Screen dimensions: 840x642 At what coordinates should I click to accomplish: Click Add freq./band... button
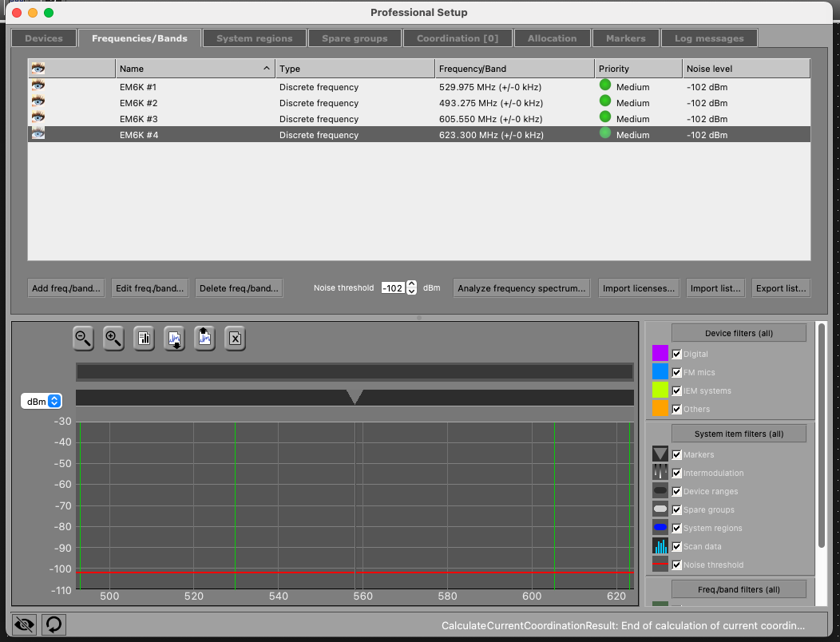[x=66, y=287]
